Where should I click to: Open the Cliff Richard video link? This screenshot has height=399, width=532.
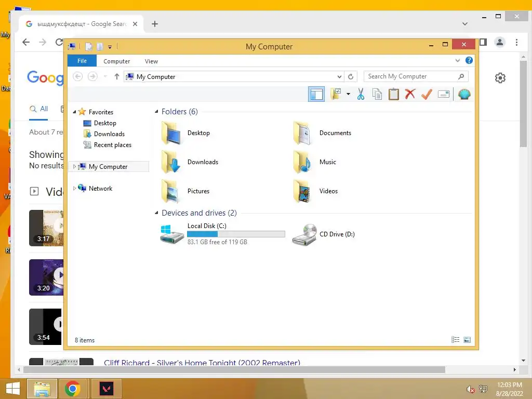click(202, 362)
